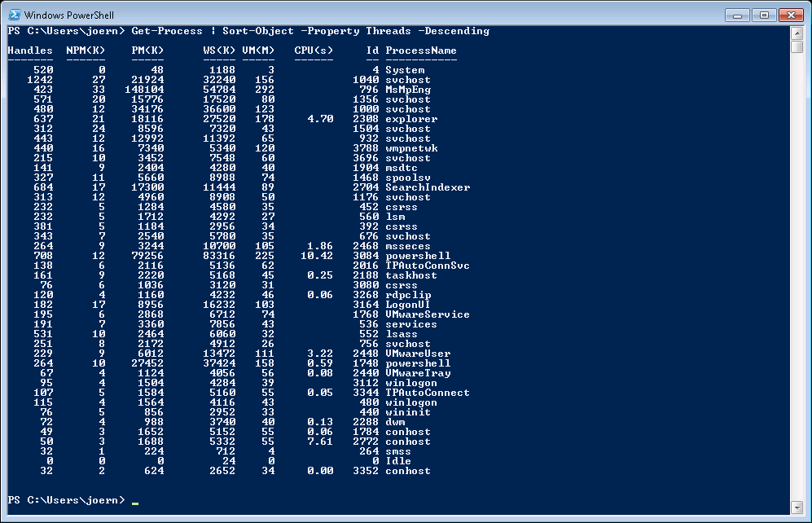
Task: Click the vertical scrollbar thumb
Action: pos(797,46)
